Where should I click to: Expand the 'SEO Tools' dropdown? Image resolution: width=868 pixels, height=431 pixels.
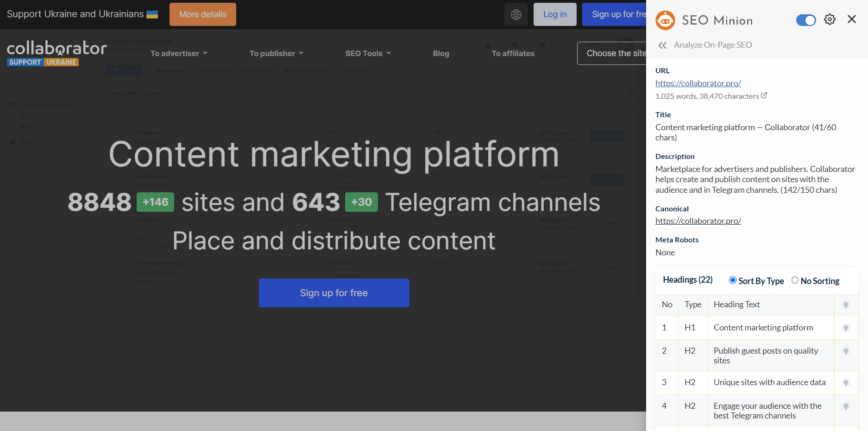pyautogui.click(x=367, y=53)
